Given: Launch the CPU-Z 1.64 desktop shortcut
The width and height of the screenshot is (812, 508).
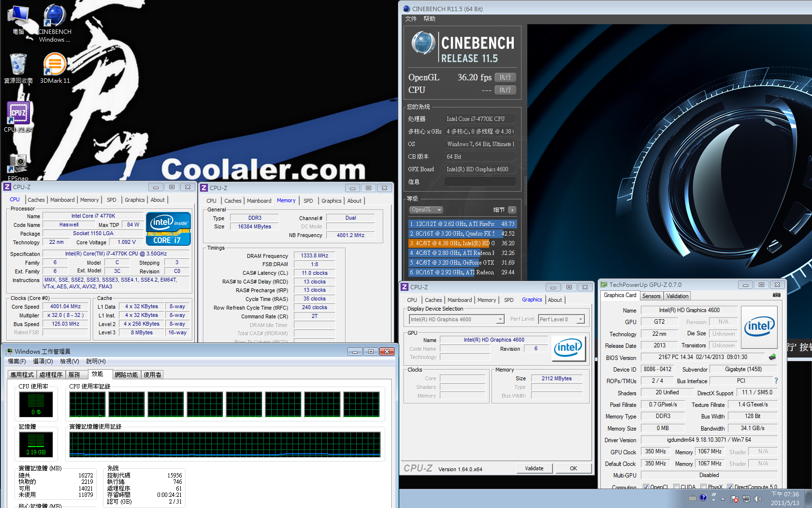Looking at the screenshot, I should coord(18,117).
